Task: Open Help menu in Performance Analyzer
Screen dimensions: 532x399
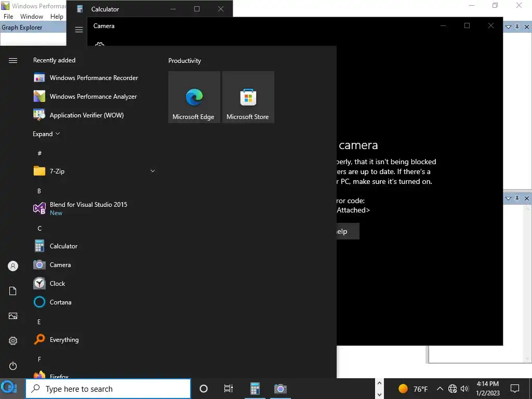Action: tap(57, 16)
